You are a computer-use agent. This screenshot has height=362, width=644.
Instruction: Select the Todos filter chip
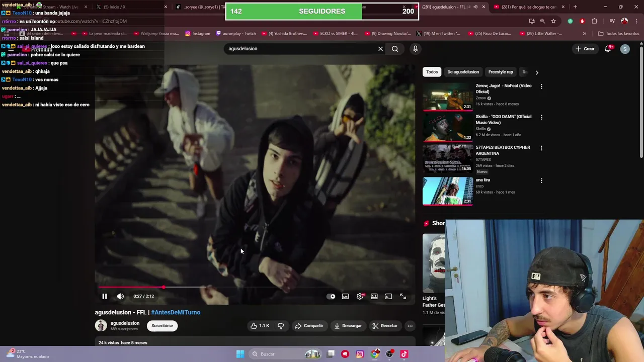pyautogui.click(x=432, y=72)
